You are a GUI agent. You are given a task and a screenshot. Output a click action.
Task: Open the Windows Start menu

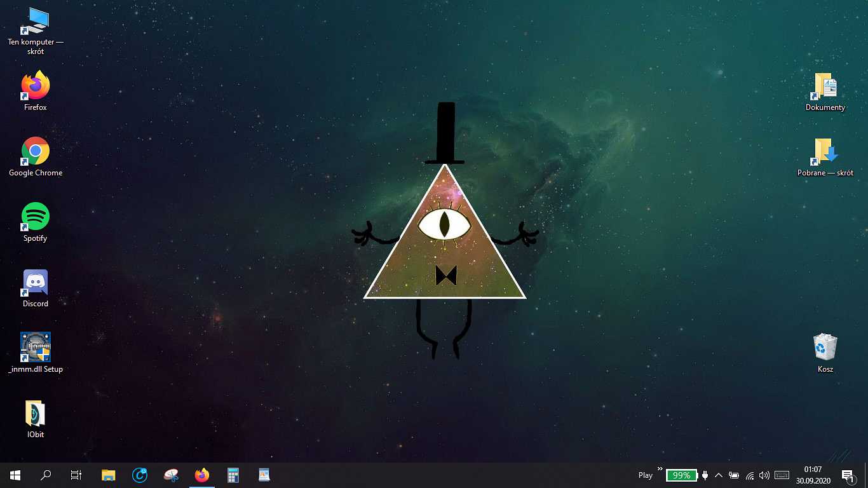[x=15, y=475]
